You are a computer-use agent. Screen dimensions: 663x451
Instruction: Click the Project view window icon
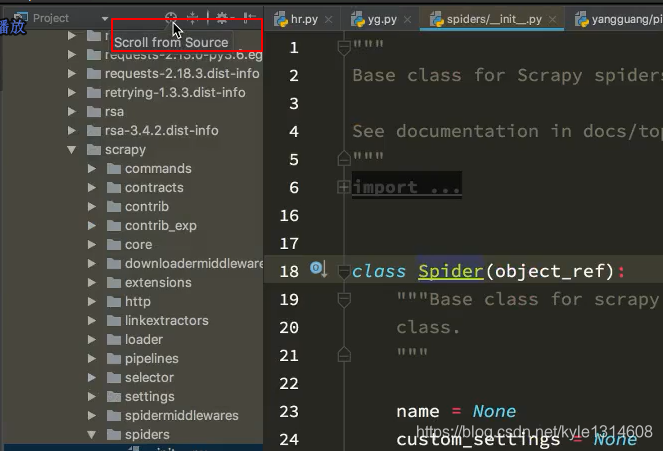tap(20, 18)
